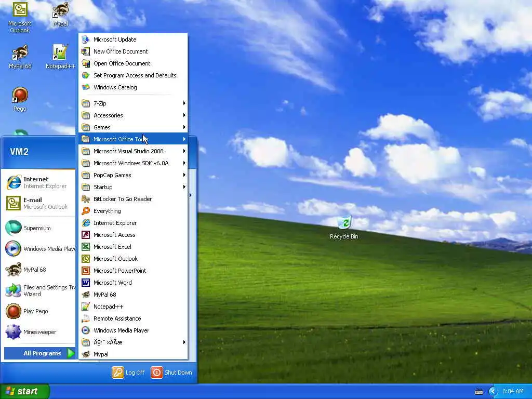The height and width of the screenshot is (399, 532).
Task: Open the Recycle Bin icon
Action: click(x=344, y=228)
